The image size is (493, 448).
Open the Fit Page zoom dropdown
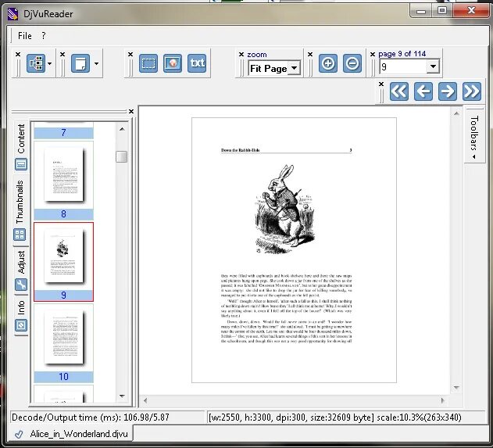[295, 68]
